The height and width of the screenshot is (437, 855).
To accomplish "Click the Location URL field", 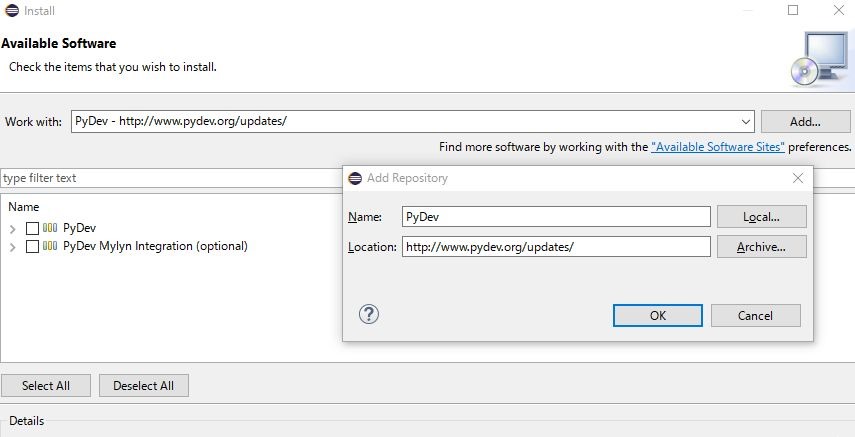I will point(556,247).
